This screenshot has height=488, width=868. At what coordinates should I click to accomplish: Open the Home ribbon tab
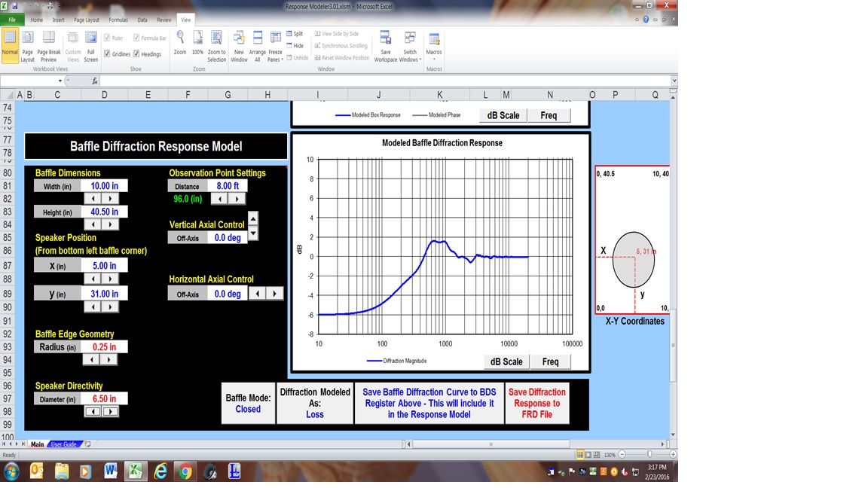pos(36,20)
